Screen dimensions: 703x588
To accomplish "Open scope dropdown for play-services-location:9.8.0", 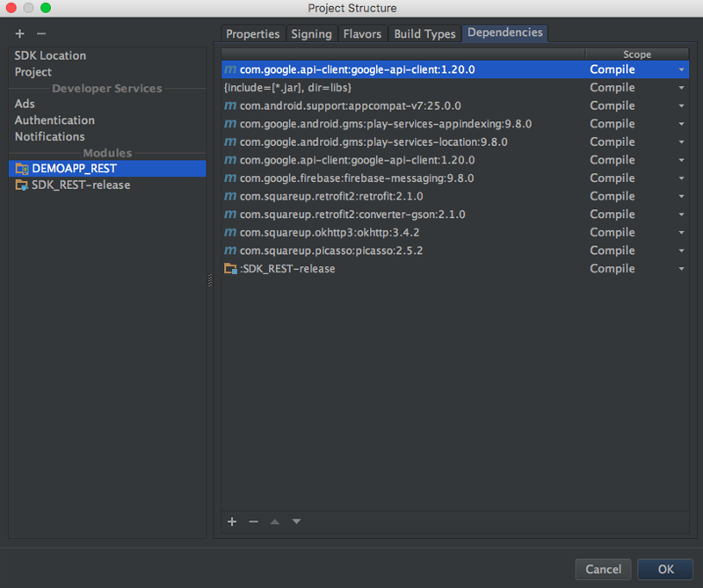I will tap(682, 142).
